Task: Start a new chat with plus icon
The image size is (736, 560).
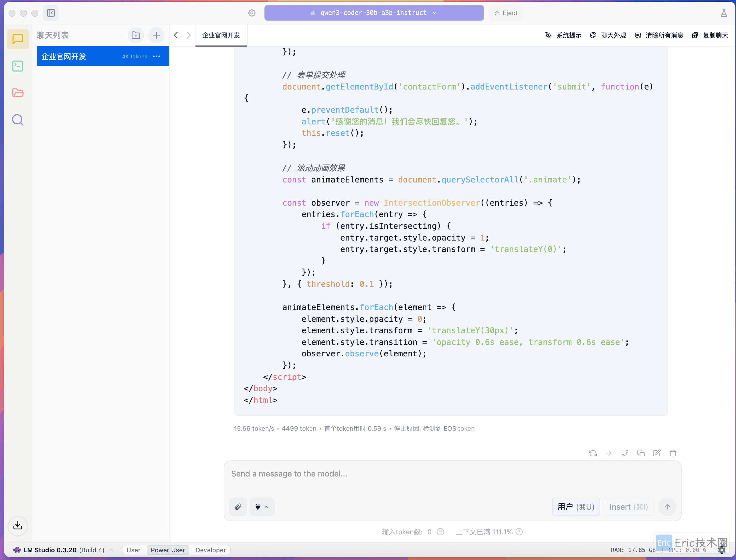Action: point(157,35)
